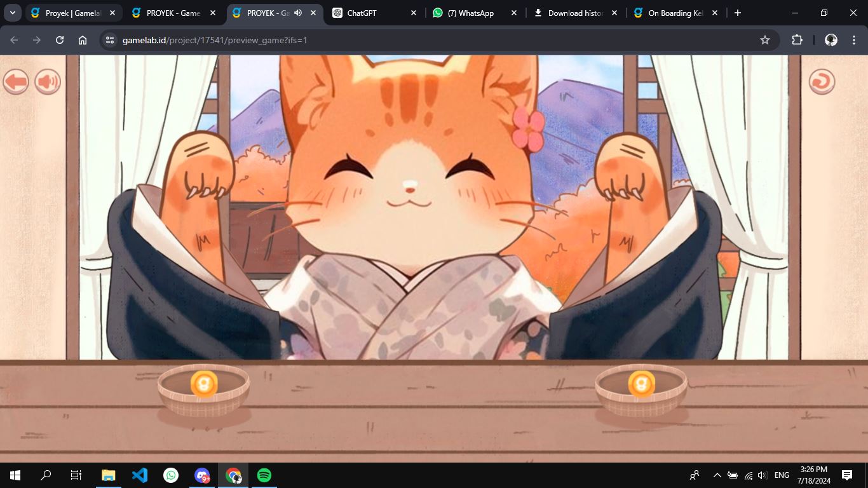The width and height of the screenshot is (868, 488).
Task: Open Spotify from the taskbar
Action: [264, 475]
